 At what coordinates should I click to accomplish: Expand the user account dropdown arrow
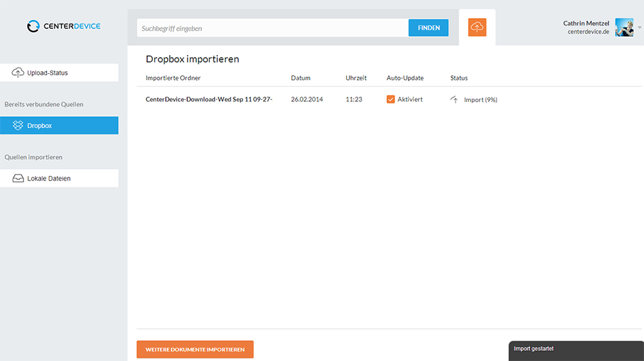pos(639,28)
